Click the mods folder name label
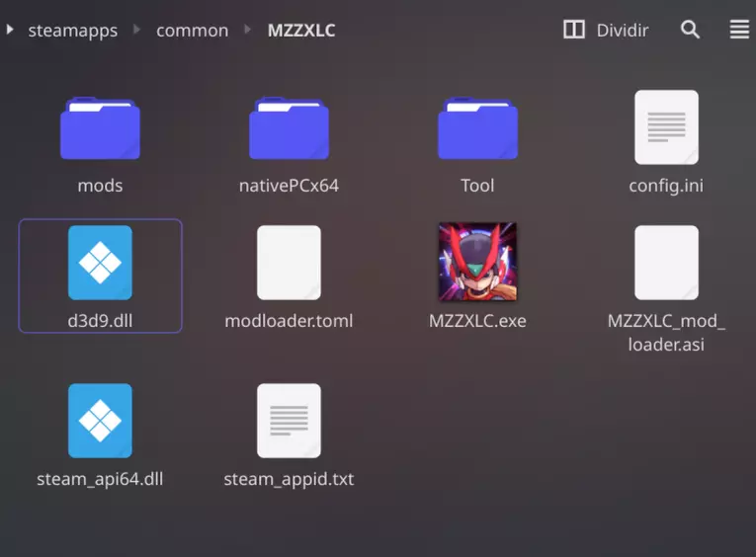Image resolution: width=756 pixels, height=557 pixels. click(100, 186)
